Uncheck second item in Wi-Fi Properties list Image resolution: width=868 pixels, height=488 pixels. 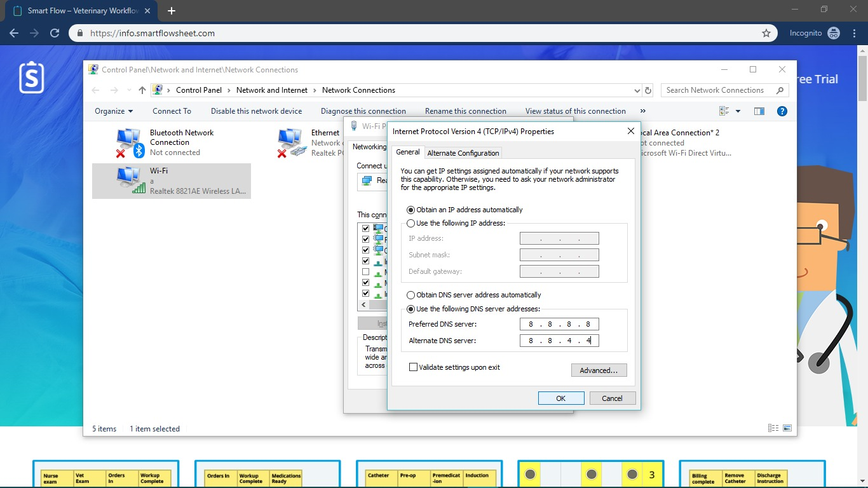pos(365,240)
